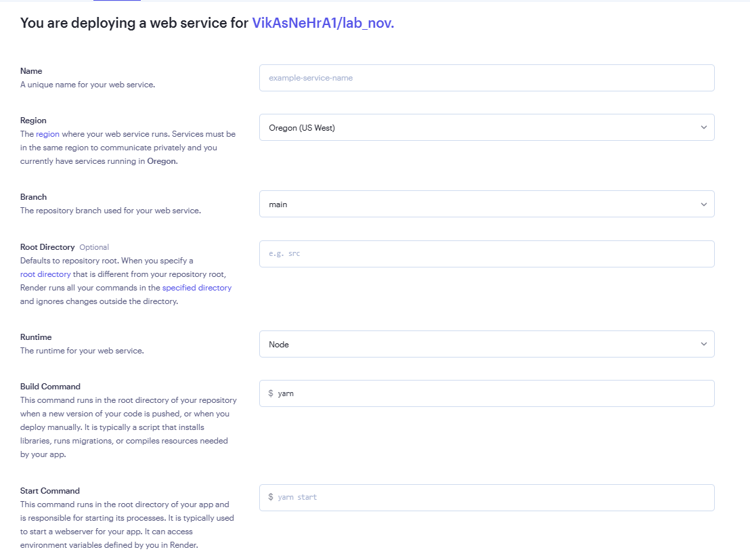Viewport: 750px width, 560px height.
Task: Click the "e.g. src" placeholder input
Action: 486,253
